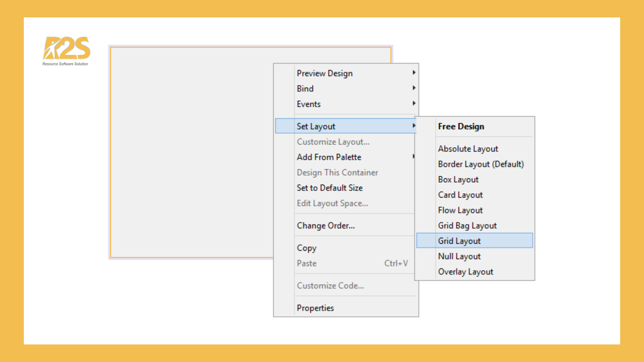Expand the Preview Design submenu arrow
This screenshot has height=362, width=644.
click(414, 73)
